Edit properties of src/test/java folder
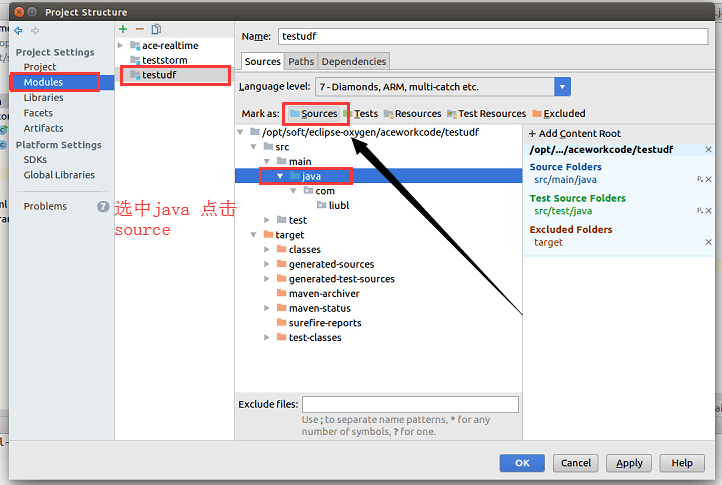Viewport: 722px width, 485px height. click(700, 211)
